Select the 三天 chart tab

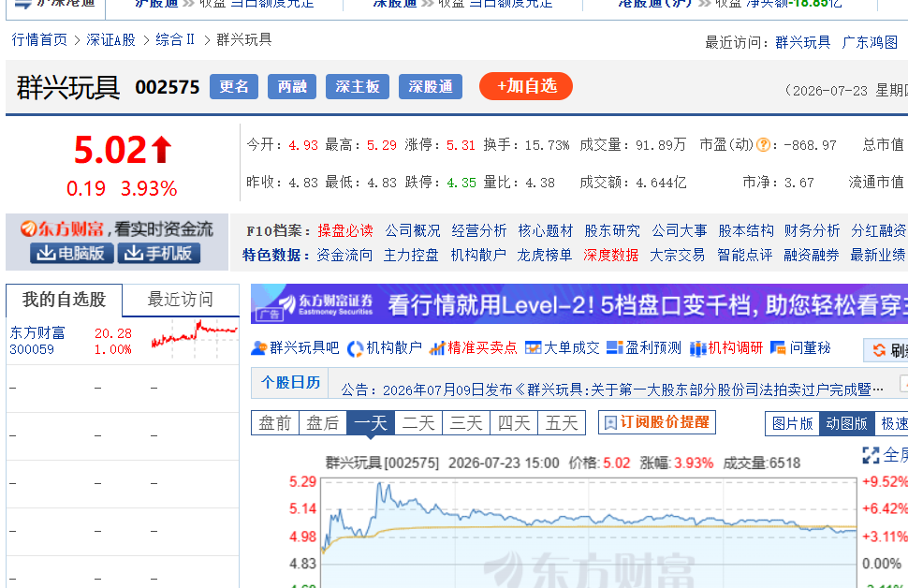[x=466, y=423]
